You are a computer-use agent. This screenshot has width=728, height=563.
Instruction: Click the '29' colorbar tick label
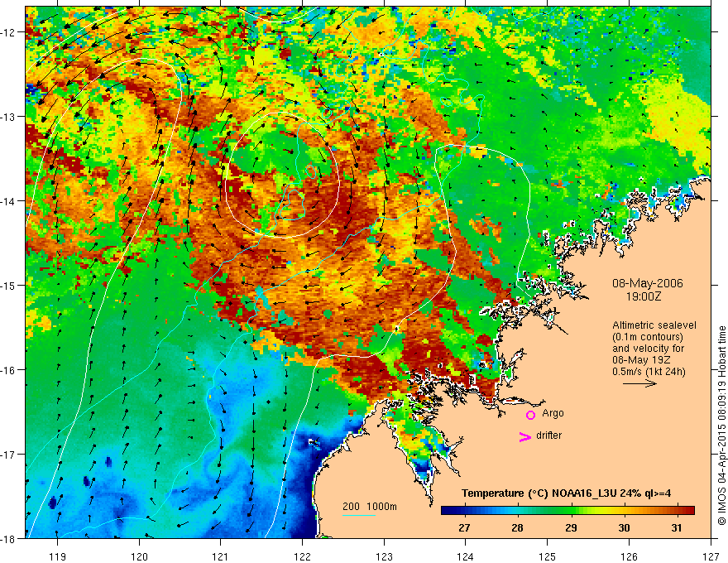click(571, 527)
